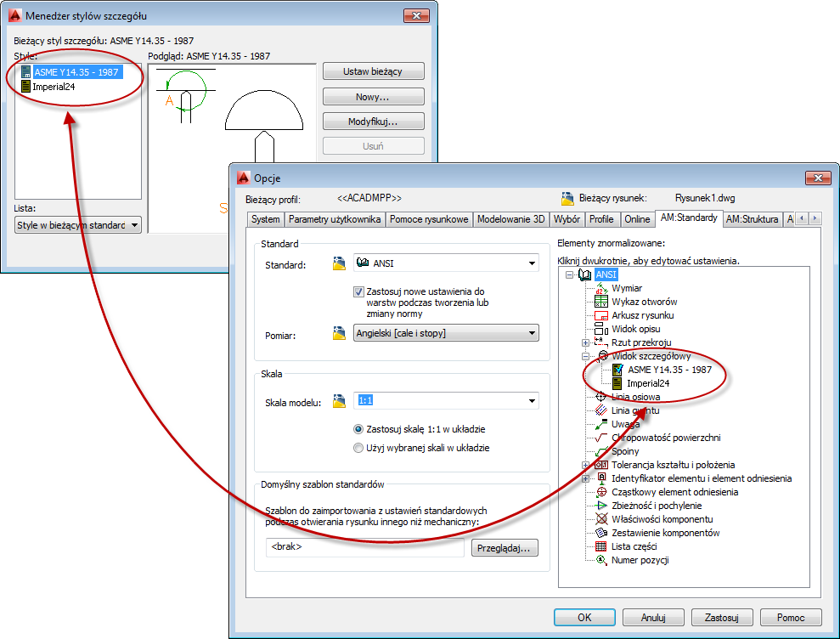Toggle Zastosuj nowe ustawienia do warstw checkbox
The image size is (840, 639).
tap(358, 291)
